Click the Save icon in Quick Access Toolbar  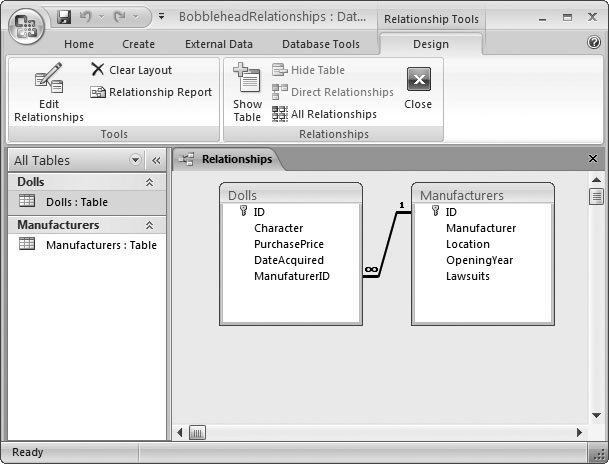tap(65, 17)
